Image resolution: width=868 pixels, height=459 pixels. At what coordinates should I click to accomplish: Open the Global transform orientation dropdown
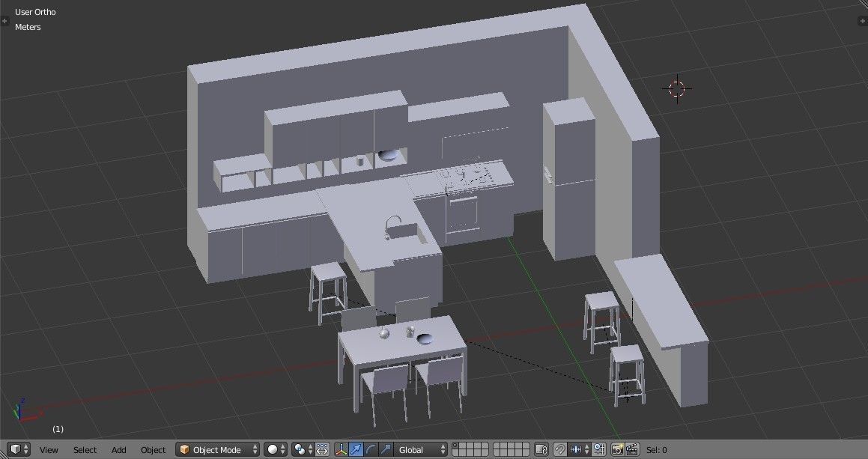point(420,449)
